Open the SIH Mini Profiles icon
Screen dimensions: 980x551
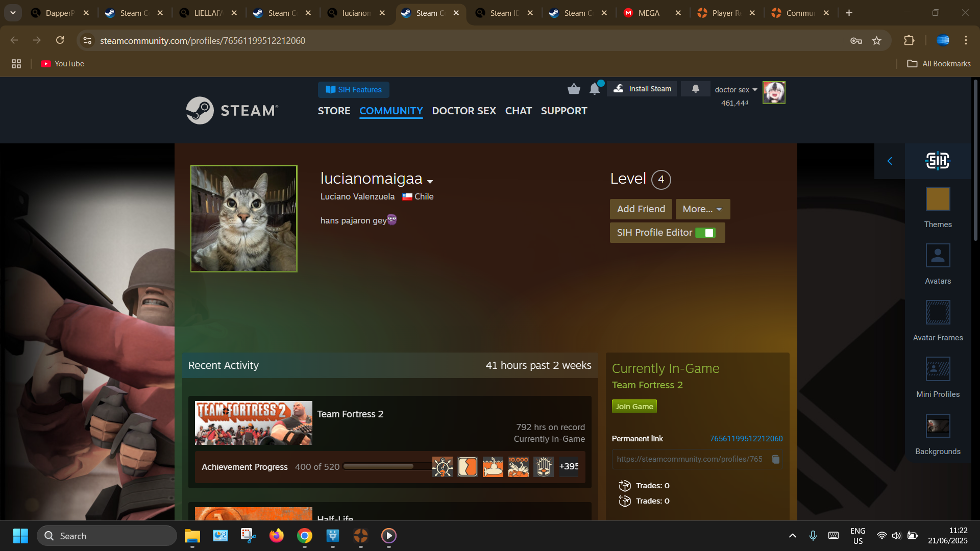coord(938,369)
